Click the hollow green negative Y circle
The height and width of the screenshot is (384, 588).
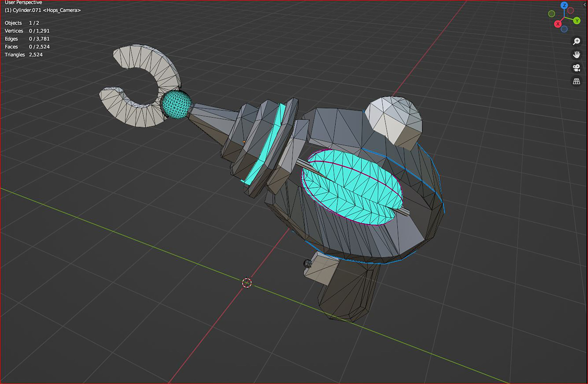click(x=551, y=14)
